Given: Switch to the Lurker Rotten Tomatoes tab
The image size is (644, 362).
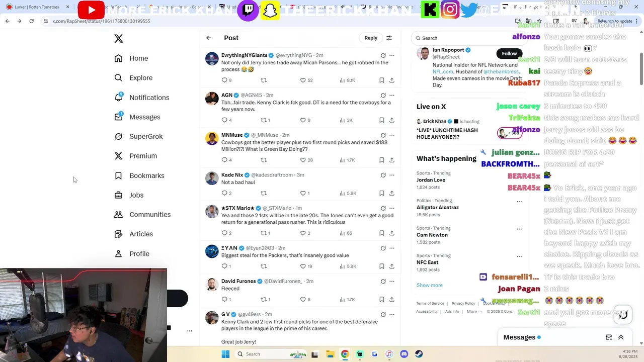Looking at the screenshot, I should coord(38,7).
